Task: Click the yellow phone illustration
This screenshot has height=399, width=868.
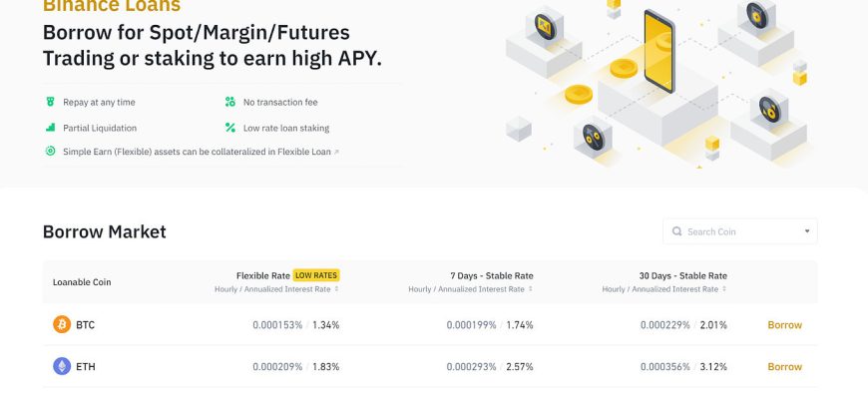Action: coord(658,51)
